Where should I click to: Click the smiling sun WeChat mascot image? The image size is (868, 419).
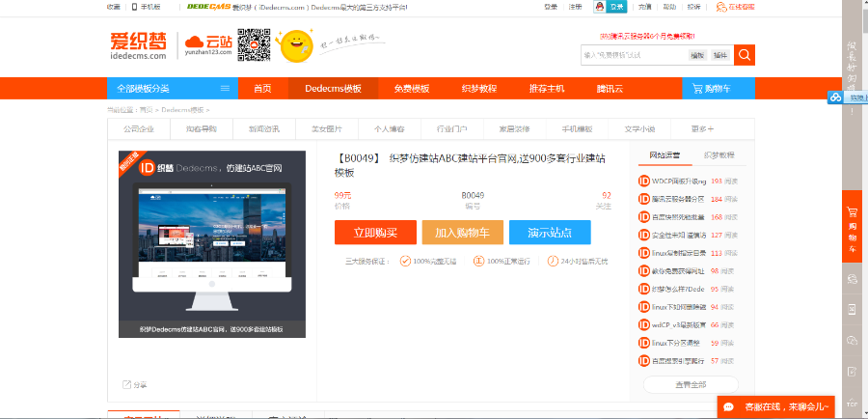[x=296, y=45]
